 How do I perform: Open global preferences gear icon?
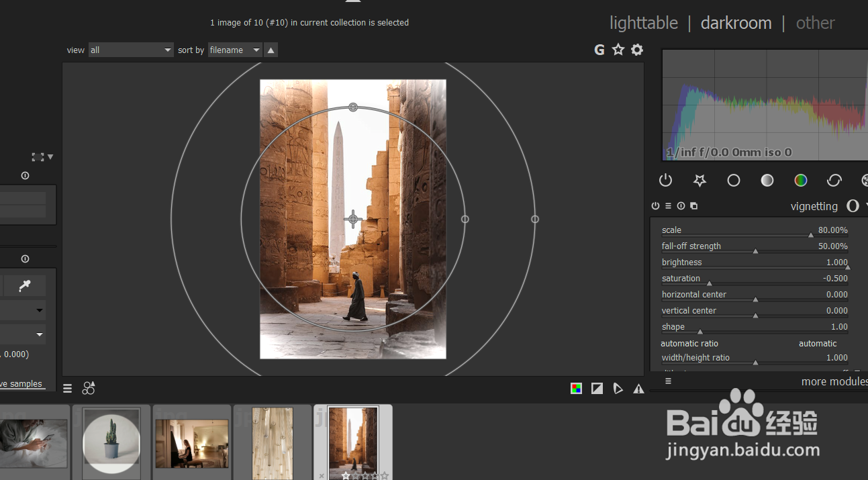click(637, 50)
